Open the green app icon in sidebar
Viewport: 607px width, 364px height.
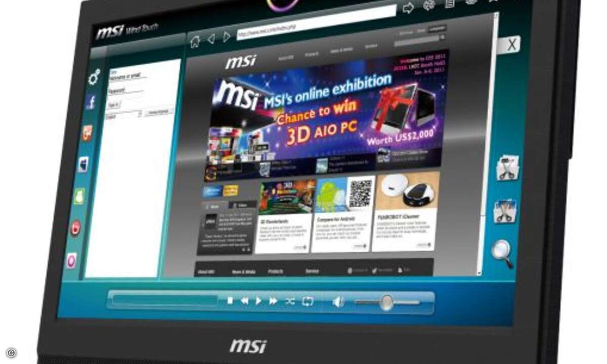click(79, 196)
